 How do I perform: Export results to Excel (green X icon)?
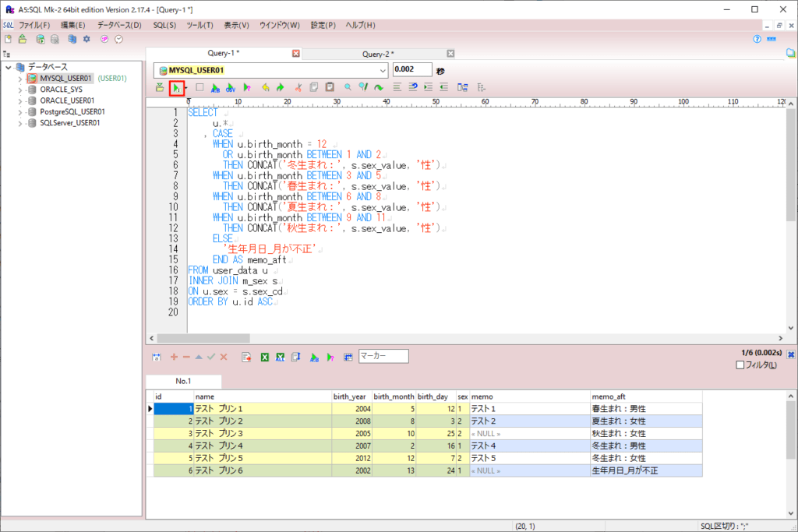[265, 356]
